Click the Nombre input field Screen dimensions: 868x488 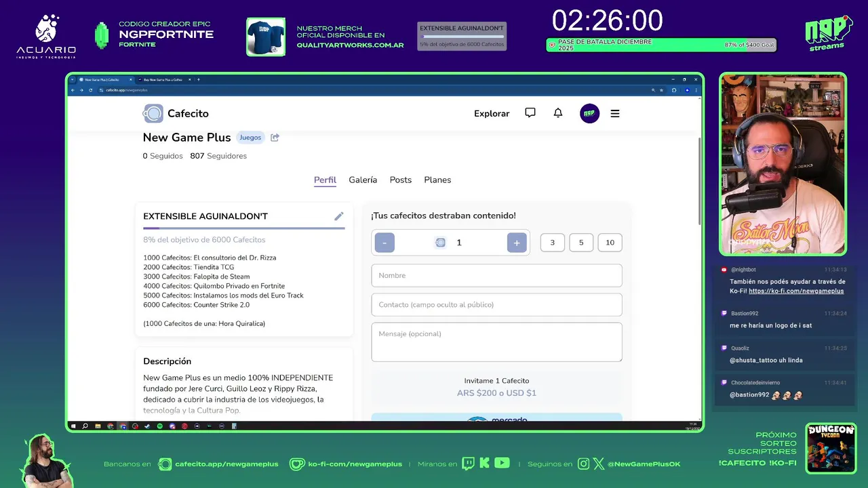pyautogui.click(x=496, y=276)
